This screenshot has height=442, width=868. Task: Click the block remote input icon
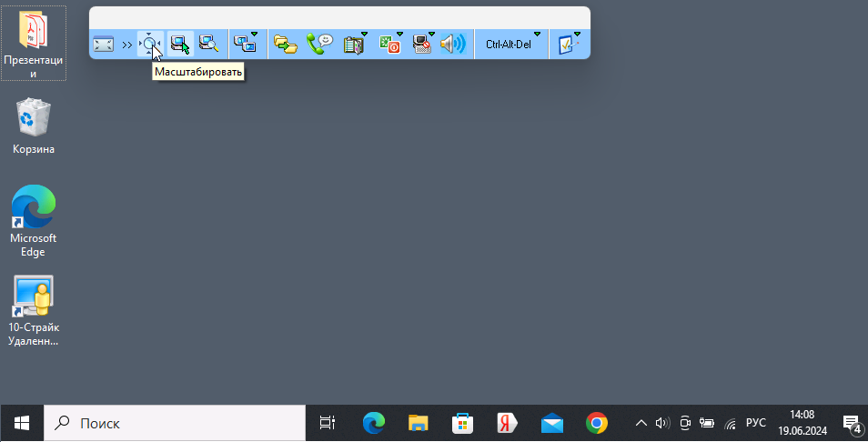(423, 44)
